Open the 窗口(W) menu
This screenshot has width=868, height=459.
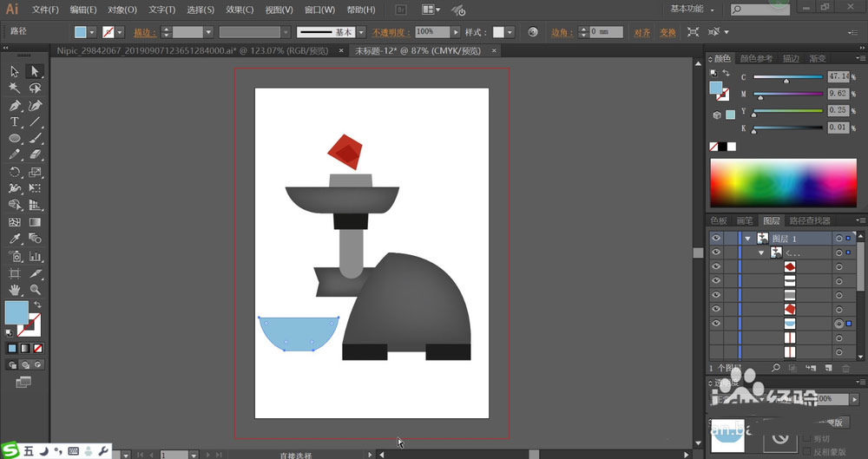pos(320,10)
